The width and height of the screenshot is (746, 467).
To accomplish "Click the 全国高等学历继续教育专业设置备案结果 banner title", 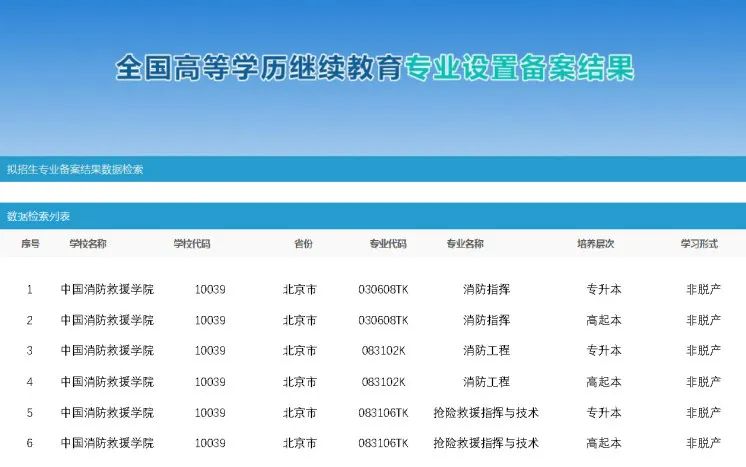I will click(375, 68).
